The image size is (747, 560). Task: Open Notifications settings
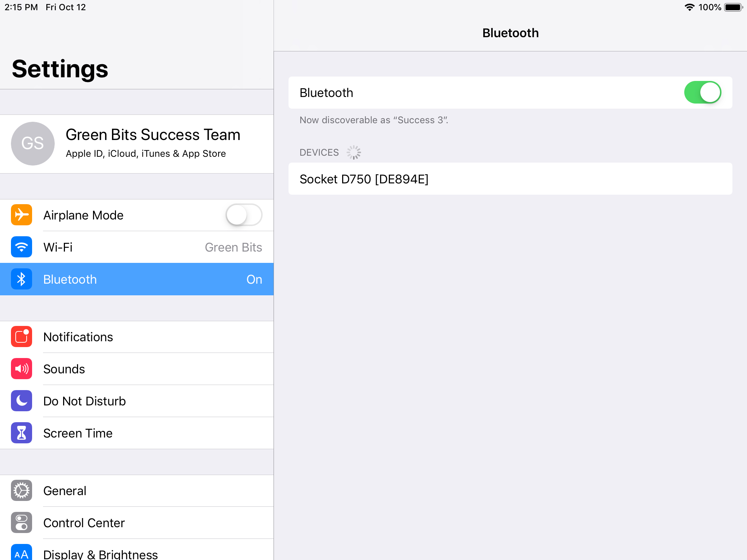tap(137, 337)
